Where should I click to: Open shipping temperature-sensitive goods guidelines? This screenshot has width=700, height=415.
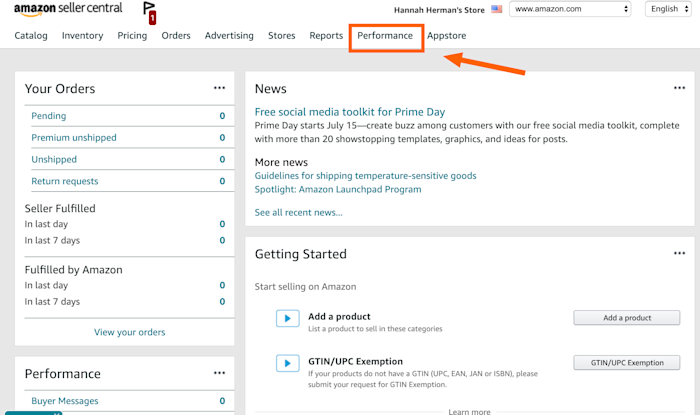point(366,176)
